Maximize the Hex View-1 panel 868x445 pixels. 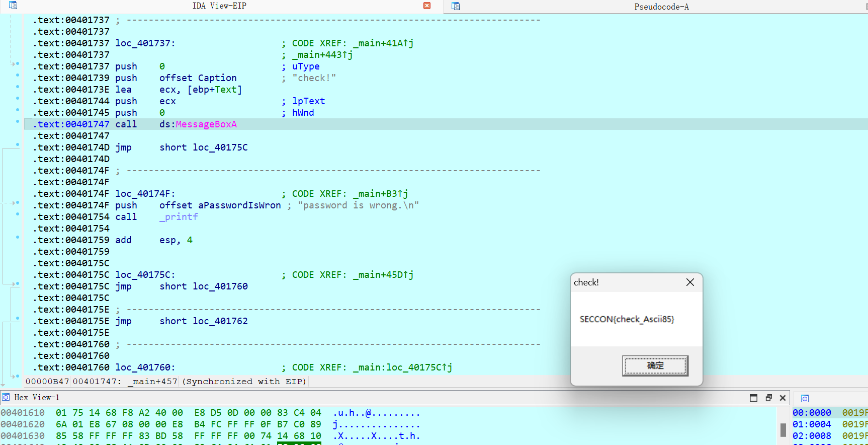click(753, 398)
